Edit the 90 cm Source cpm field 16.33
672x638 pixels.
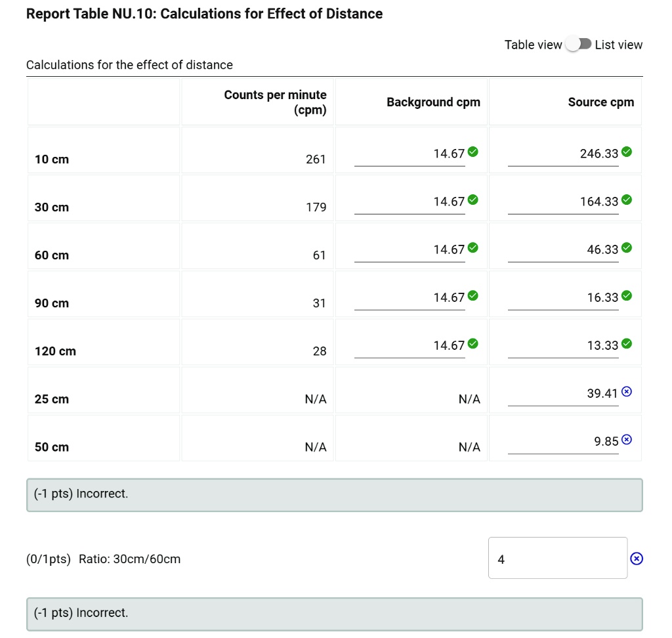[563, 299]
